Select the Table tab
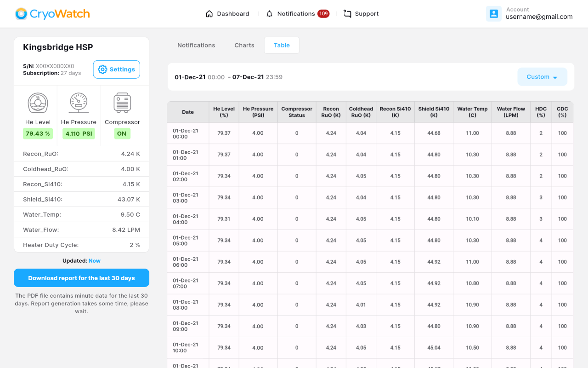The image size is (588, 368). click(282, 45)
